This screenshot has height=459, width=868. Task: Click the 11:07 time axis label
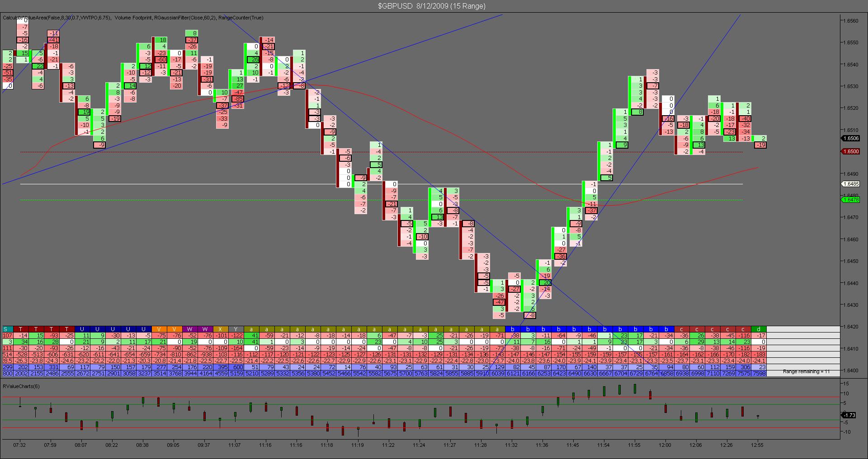235,445
